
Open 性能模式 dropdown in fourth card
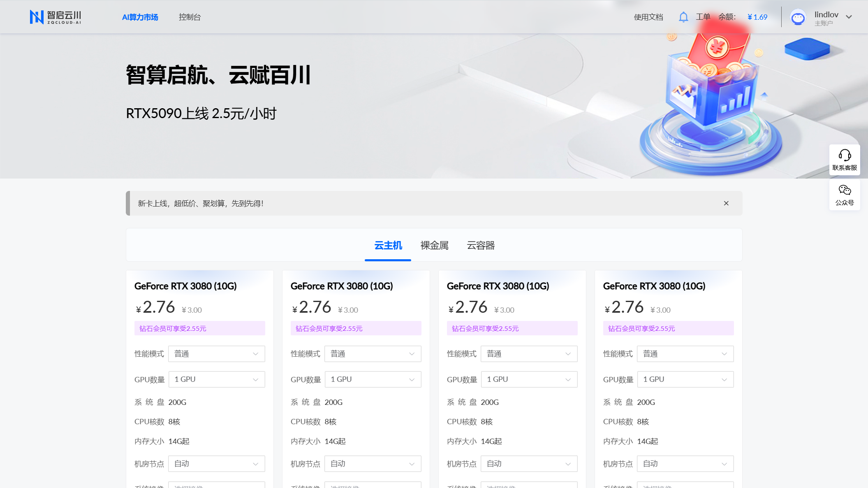pyautogui.click(x=685, y=354)
